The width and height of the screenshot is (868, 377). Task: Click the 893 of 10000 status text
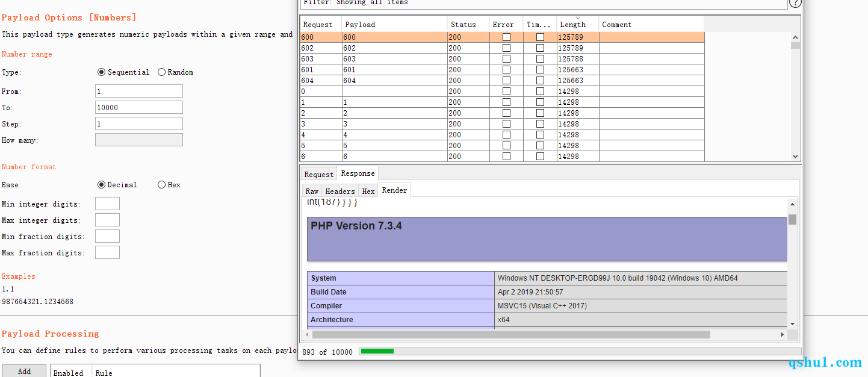coord(327,352)
